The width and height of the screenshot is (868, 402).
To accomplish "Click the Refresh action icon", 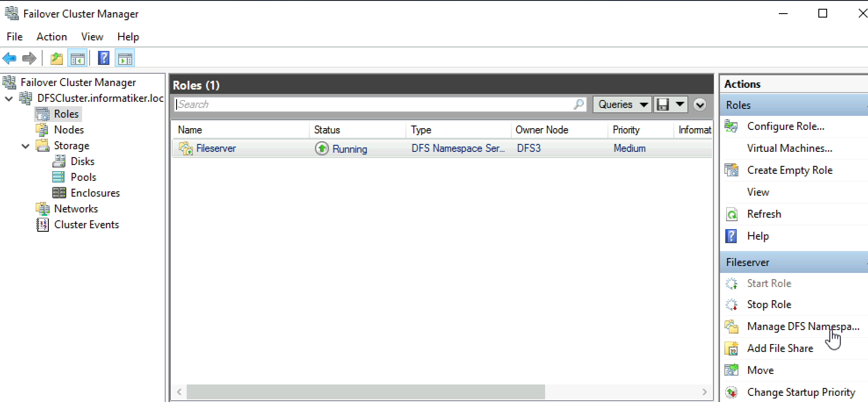I will [x=731, y=214].
